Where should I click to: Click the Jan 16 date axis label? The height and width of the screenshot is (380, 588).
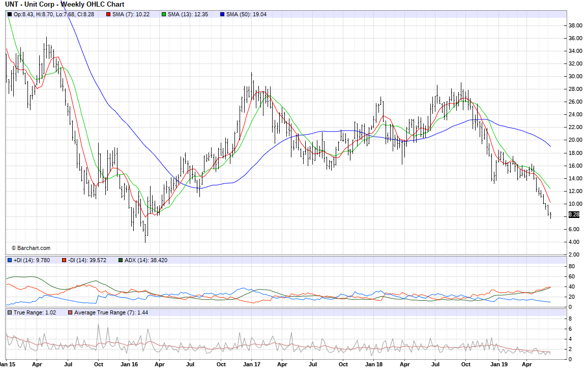(129, 364)
